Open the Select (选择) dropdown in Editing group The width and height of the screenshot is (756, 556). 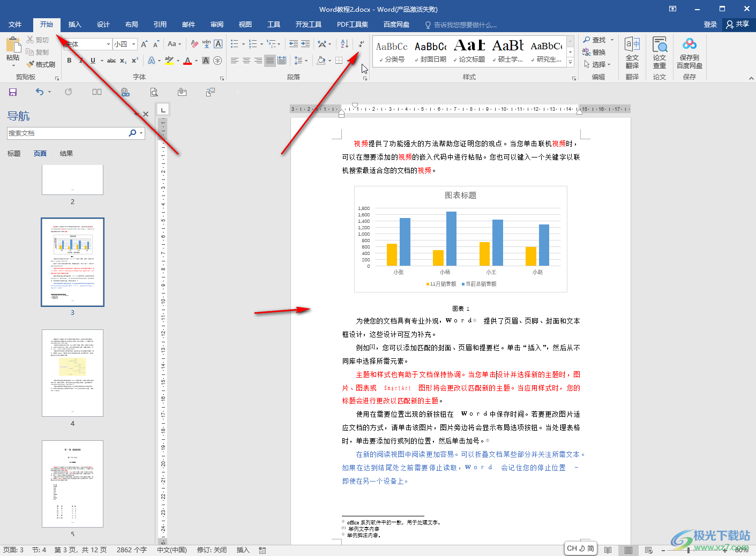click(597, 64)
